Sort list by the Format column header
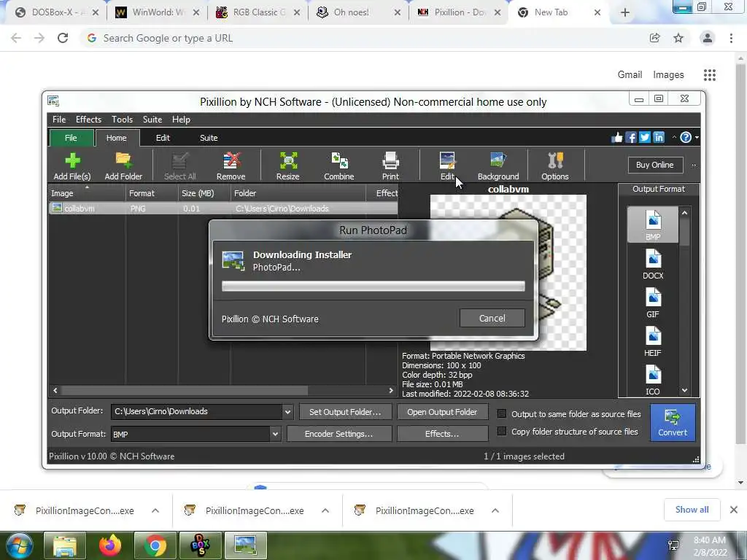Image resolution: width=747 pixels, height=560 pixels. click(152, 192)
